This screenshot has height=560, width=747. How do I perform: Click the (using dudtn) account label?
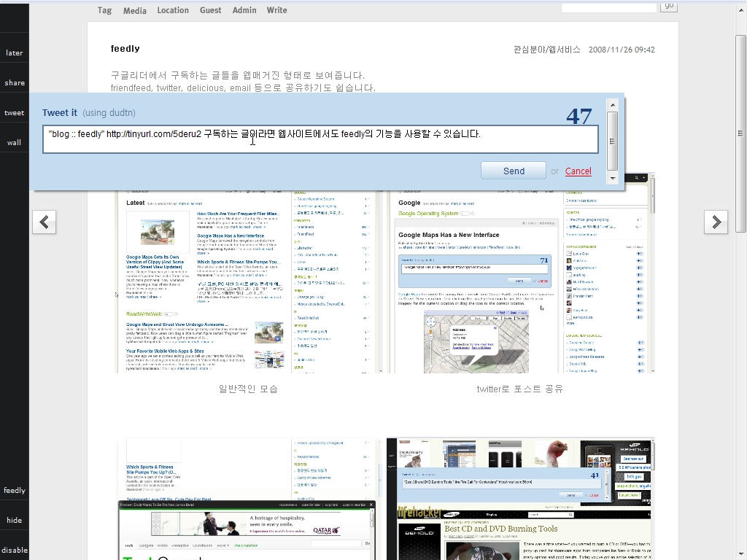click(109, 113)
